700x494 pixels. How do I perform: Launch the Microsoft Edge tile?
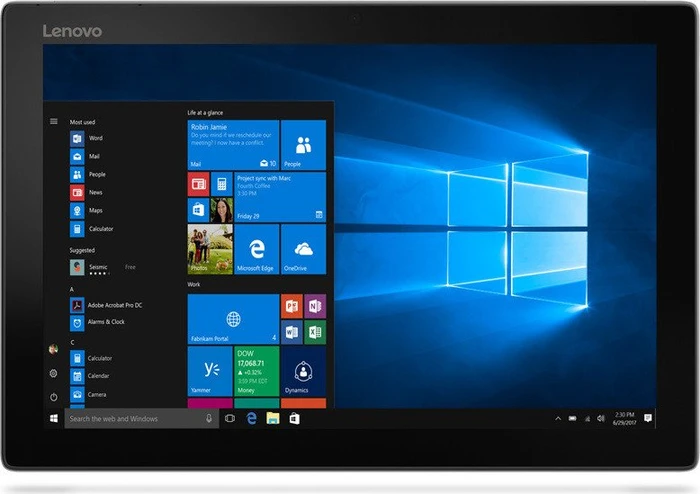point(257,249)
